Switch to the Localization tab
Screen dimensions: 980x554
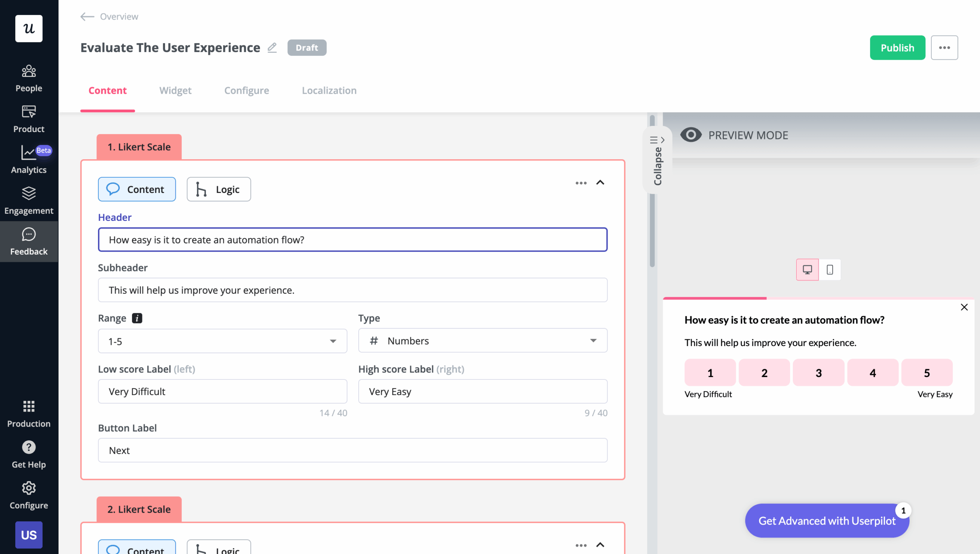coord(329,90)
